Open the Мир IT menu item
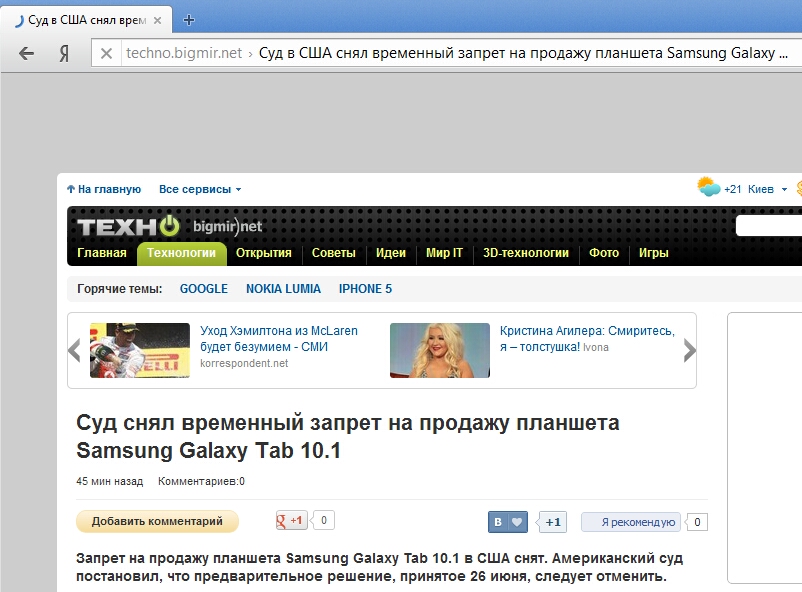Screen dimensions: 802x592 pyautogui.click(x=444, y=253)
